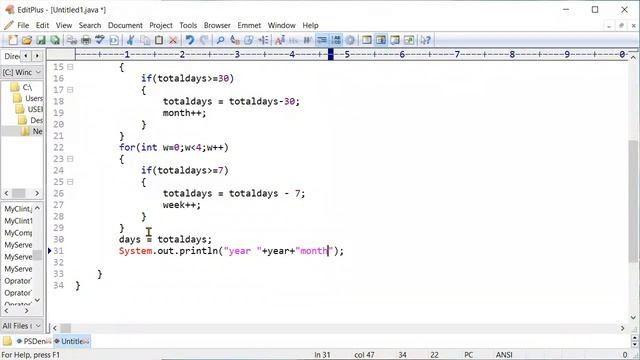The height and width of the screenshot is (360, 640).
Task: Click the Full screen icon
Action: click(x=409, y=40)
